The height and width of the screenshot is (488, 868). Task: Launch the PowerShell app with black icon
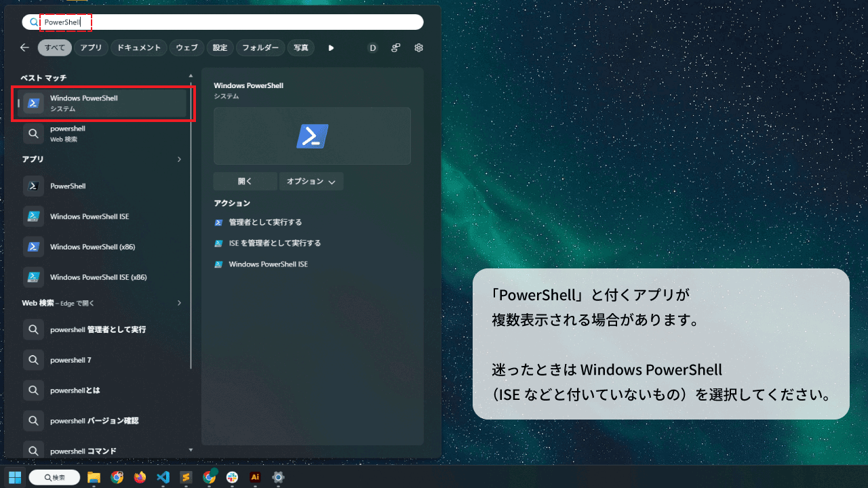tap(102, 186)
